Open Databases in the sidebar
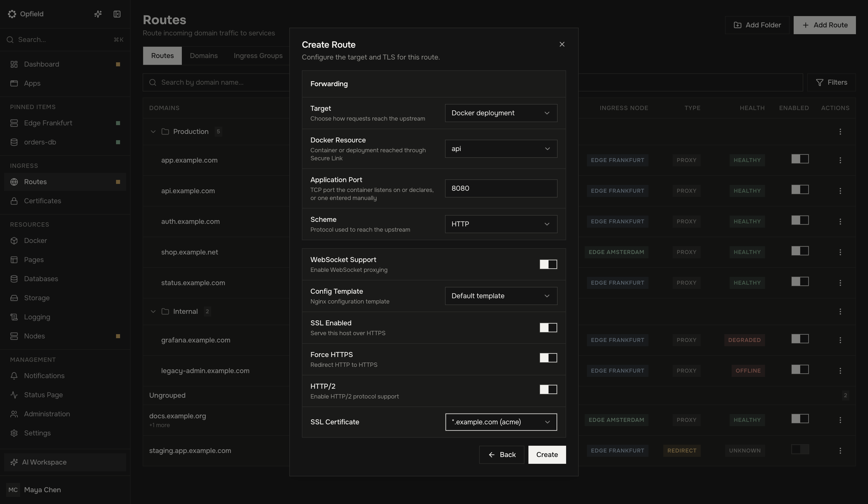868x504 pixels. (x=65, y=279)
